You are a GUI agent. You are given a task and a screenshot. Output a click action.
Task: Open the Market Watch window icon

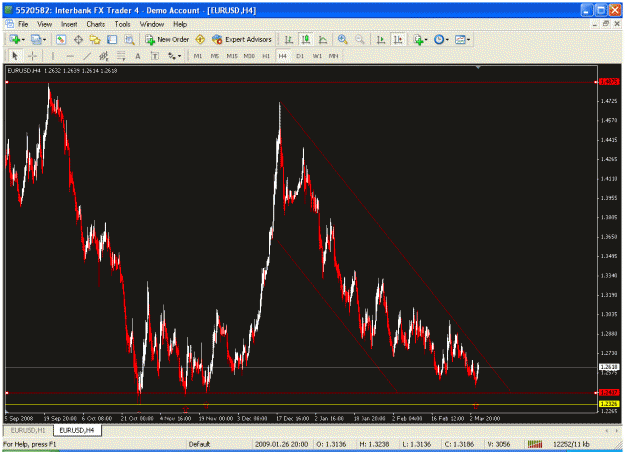point(61,39)
